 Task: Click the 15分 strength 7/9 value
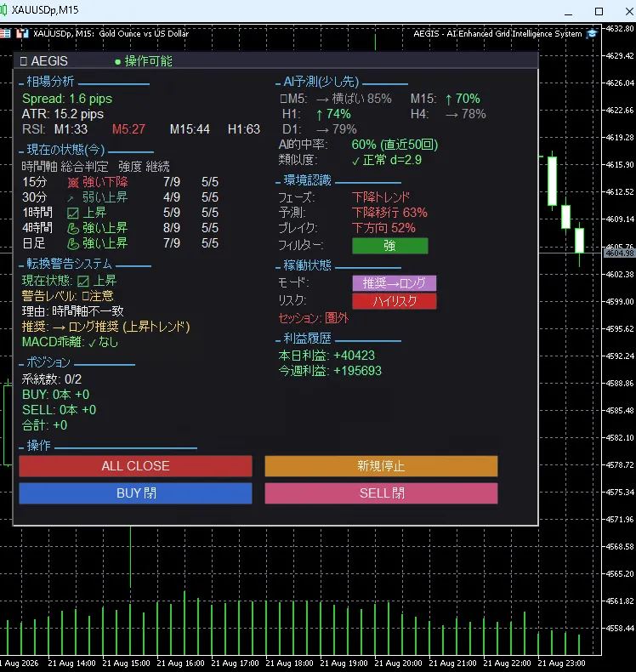click(x=171, y=182)
